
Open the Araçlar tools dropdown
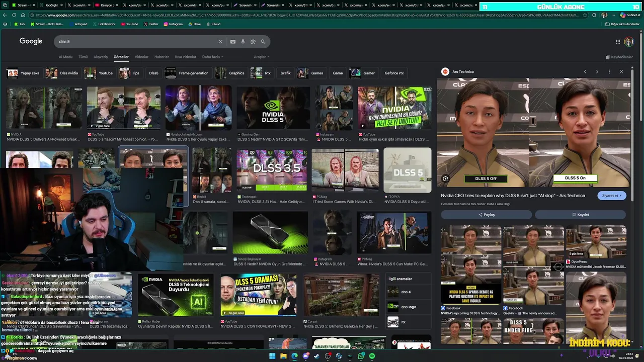[x=261, y=57]
